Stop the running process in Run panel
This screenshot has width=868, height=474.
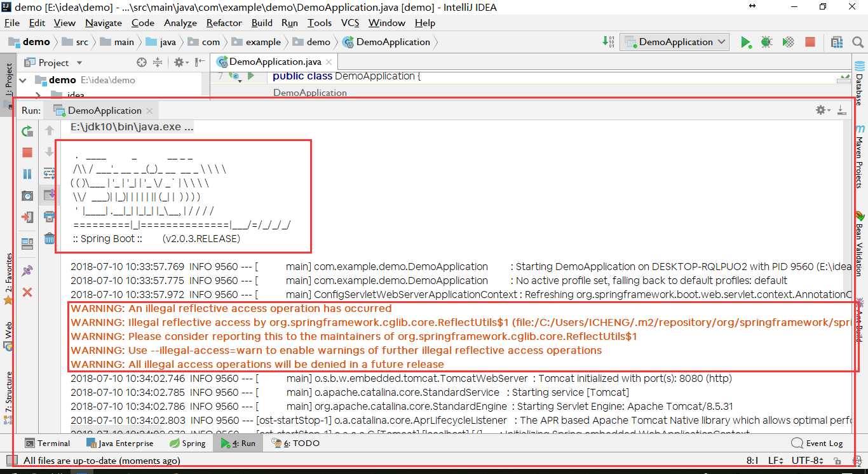[x=27, y=152]
